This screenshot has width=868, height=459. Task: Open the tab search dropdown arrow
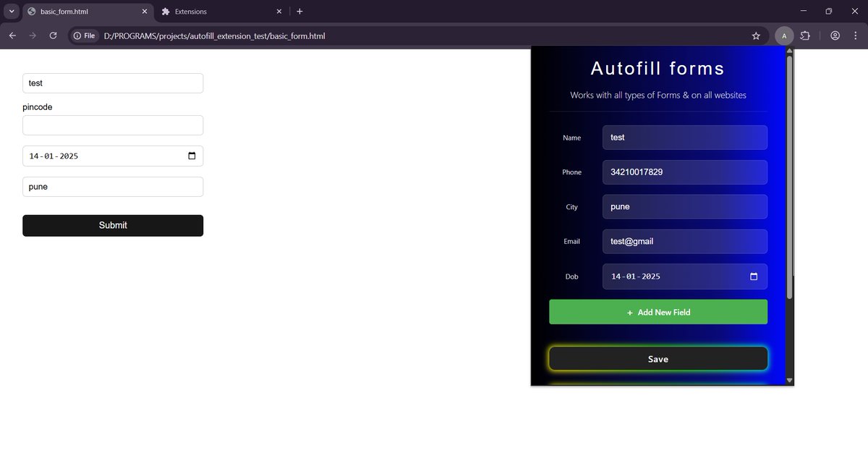(12, 12)
